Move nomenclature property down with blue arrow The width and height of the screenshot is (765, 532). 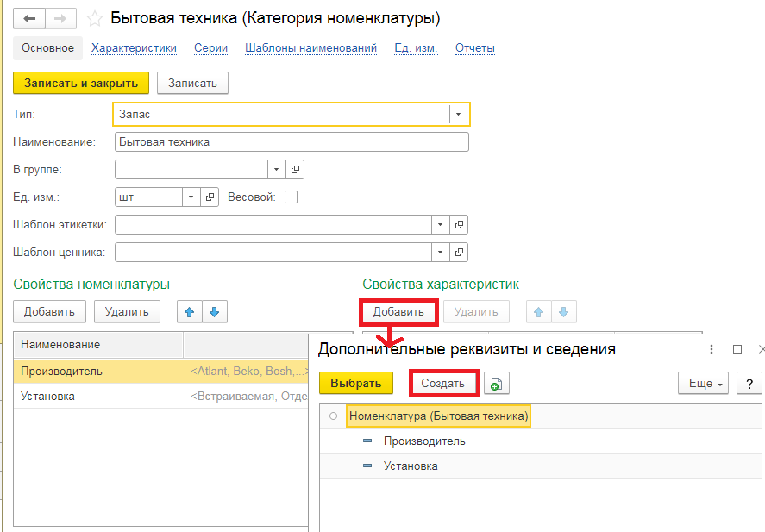214,312
